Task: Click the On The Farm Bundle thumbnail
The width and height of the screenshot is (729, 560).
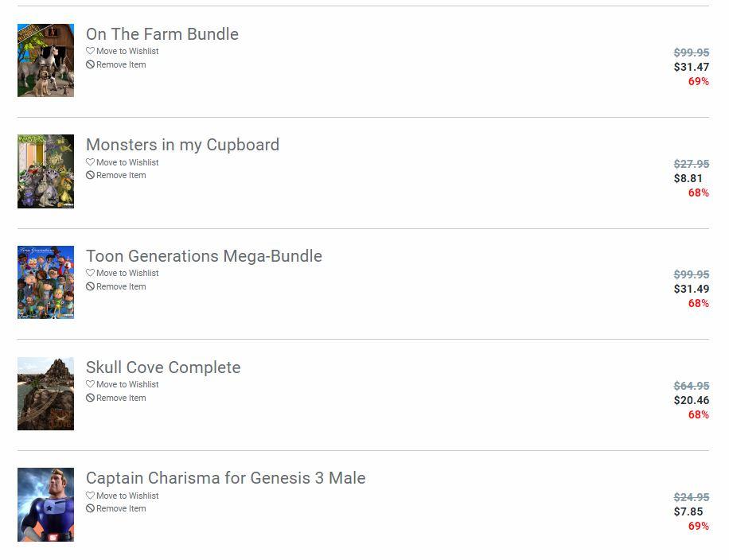Action: [x=45, y=60]
